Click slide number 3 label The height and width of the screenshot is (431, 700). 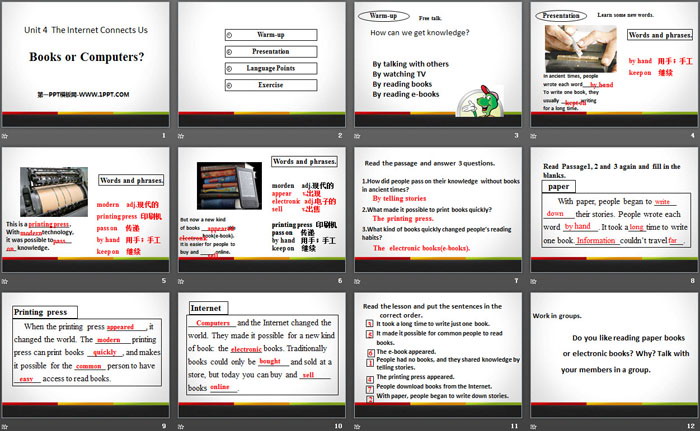516,135
